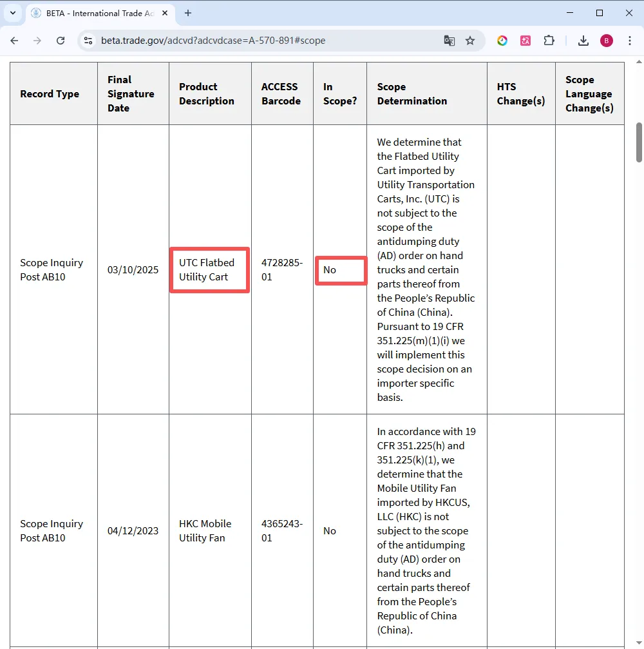The height and width of the screenshot is (649, 644).
Task: Open the profile avatar labeled B
Action: point(607,41)
